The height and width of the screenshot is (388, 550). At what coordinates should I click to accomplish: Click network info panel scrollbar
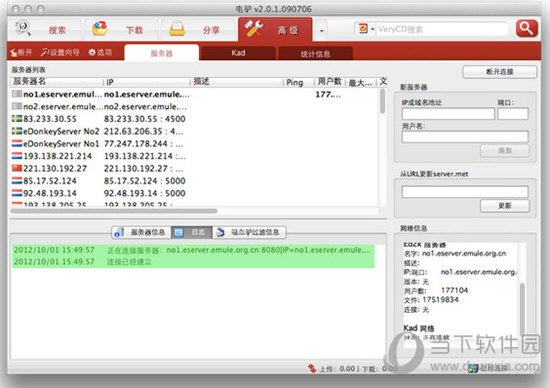click(x=522, y=309)
